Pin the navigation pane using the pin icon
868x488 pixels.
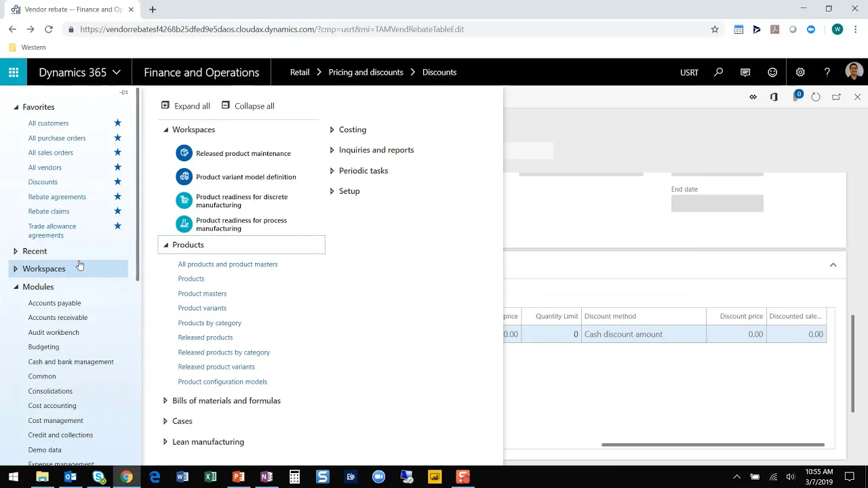(x=123, y=92)
